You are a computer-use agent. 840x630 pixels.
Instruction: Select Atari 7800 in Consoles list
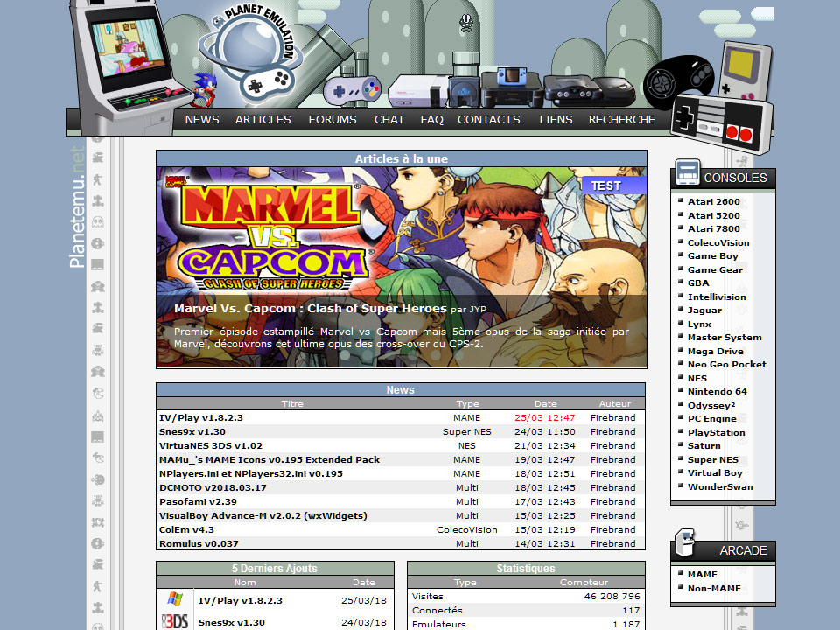click(714, 228)
